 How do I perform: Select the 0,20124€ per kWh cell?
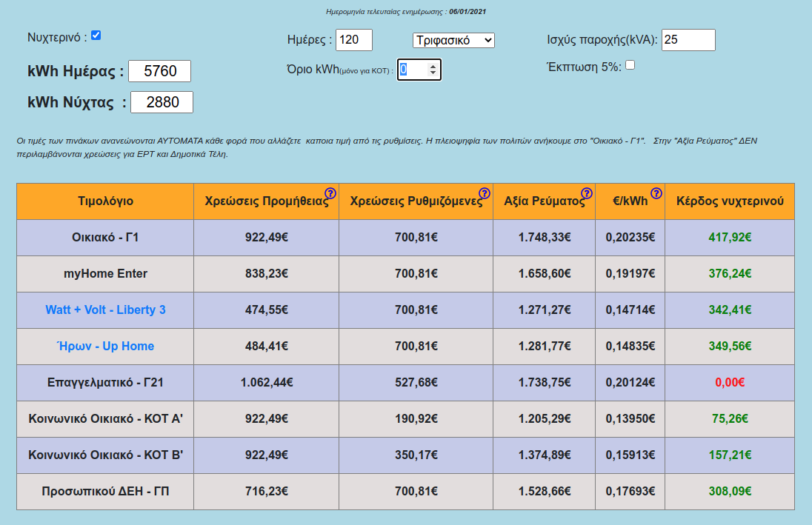click(630, 382)
